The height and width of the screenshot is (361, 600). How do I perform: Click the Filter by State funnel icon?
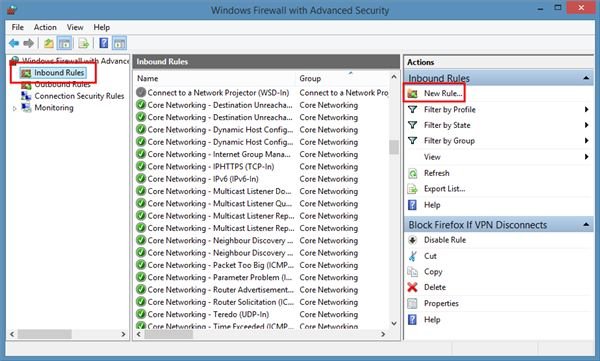412,125
